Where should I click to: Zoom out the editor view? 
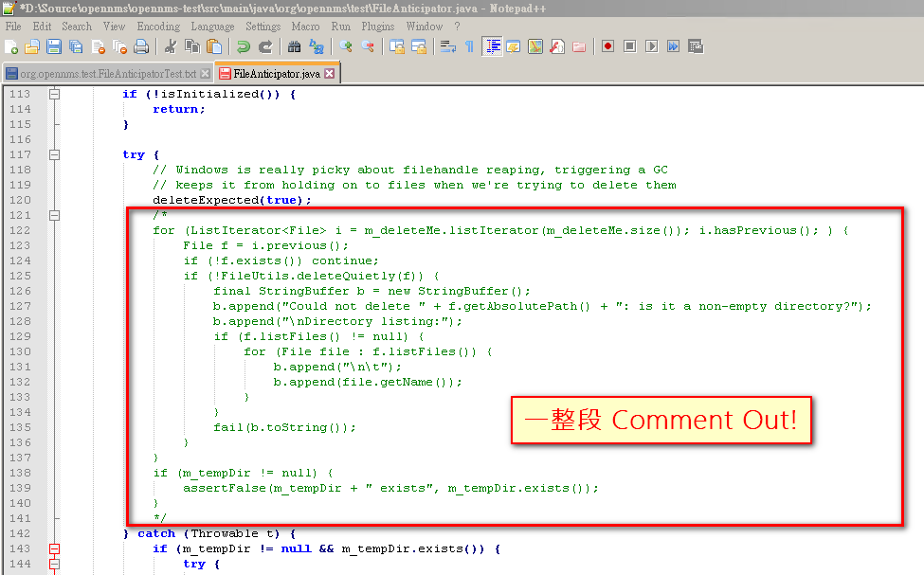[368, 46]
